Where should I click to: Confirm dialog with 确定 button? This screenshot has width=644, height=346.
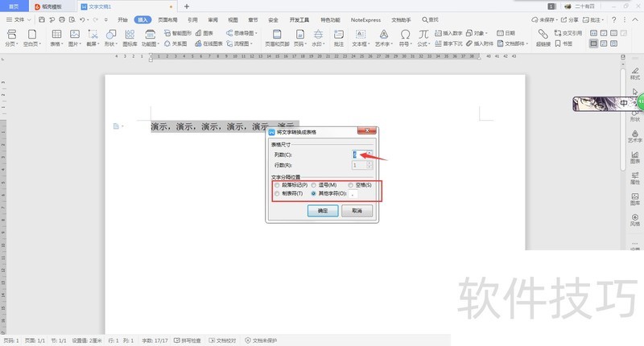click(323, 211)
